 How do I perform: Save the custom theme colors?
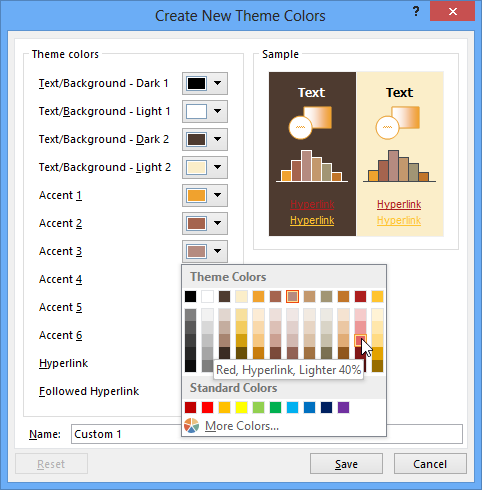point(346,464)
